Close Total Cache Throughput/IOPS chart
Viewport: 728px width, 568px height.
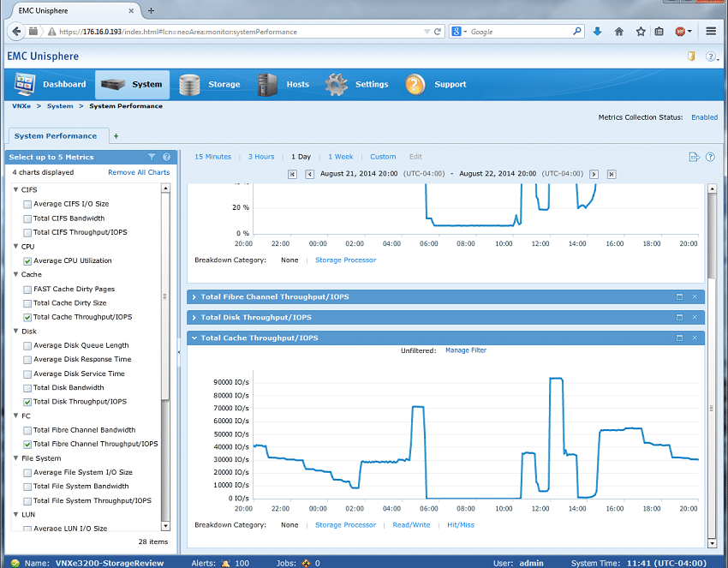click(x=695, y=338)
